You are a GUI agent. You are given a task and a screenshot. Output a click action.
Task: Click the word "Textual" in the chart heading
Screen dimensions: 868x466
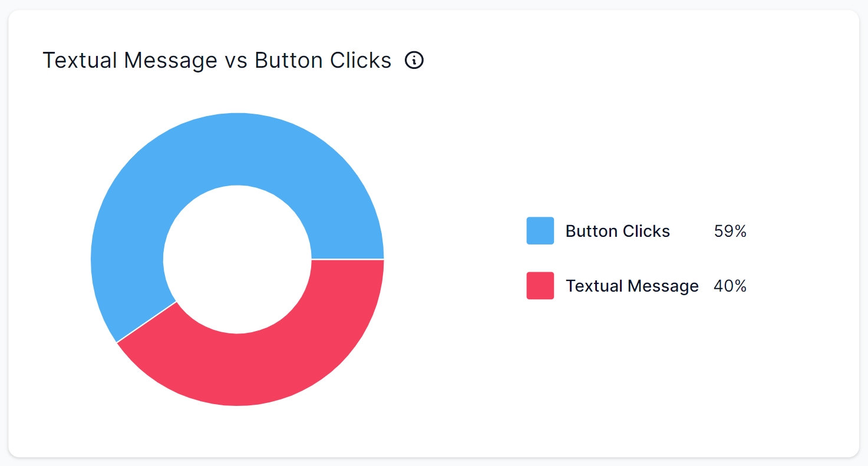tap(79, 61)
